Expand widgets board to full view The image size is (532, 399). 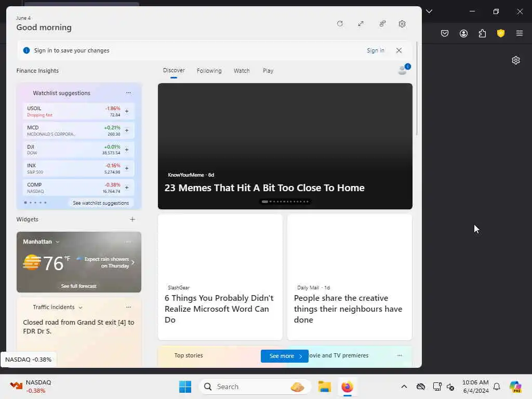point(361,24)
